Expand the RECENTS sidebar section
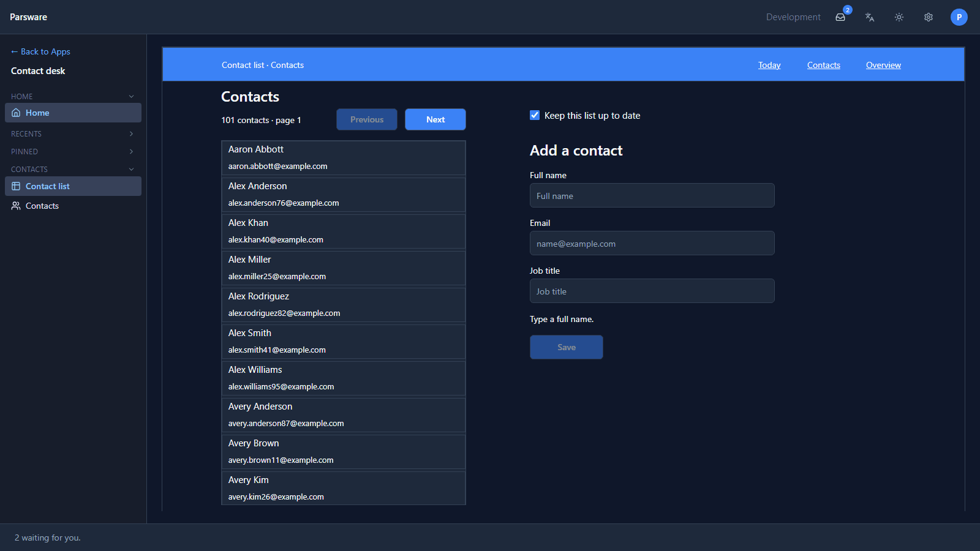Viewport: 980px width, 551px height. [x=73, y=133]
